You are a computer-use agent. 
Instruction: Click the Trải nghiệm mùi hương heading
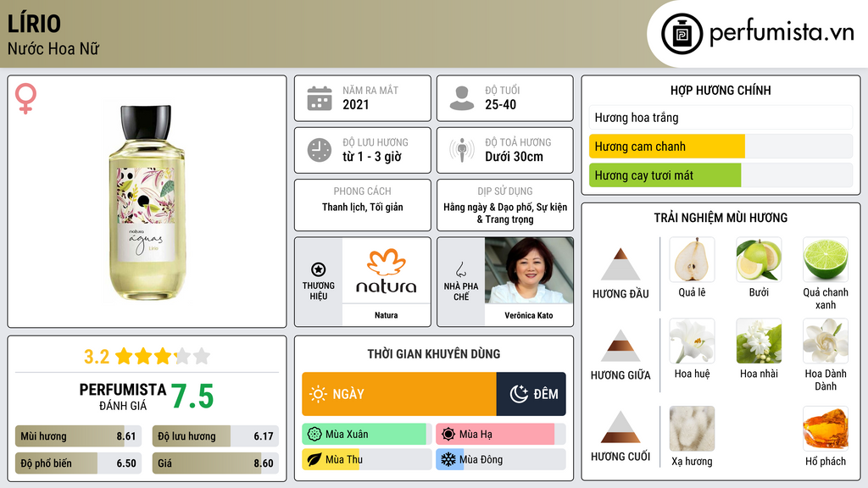pos(721,218)
